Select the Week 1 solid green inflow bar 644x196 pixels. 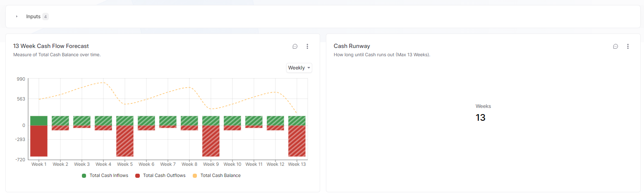(39, 121)
